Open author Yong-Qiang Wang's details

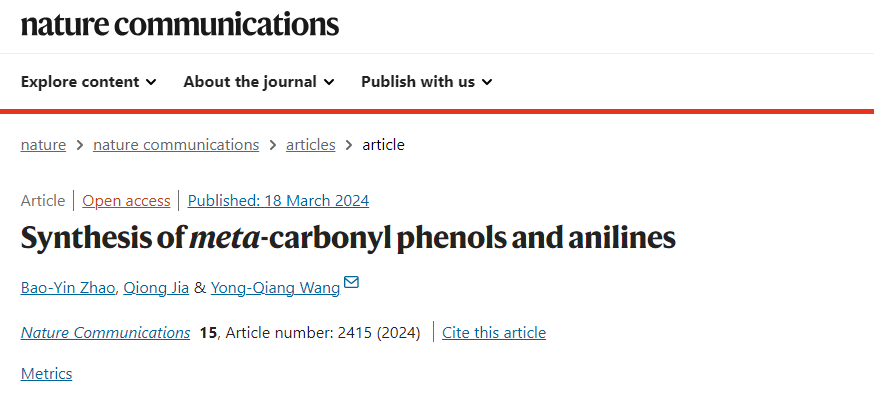(x=275, y=288)
